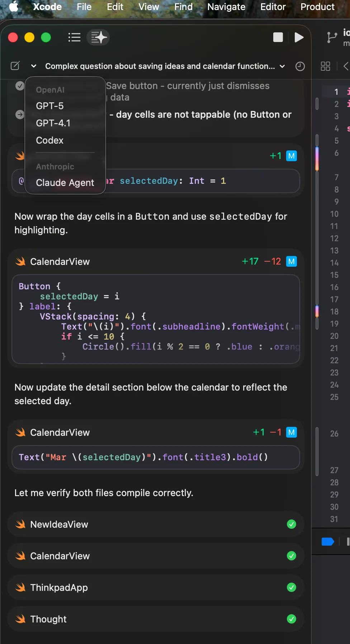Open NewIdeaView build result row

coord(156,524)
